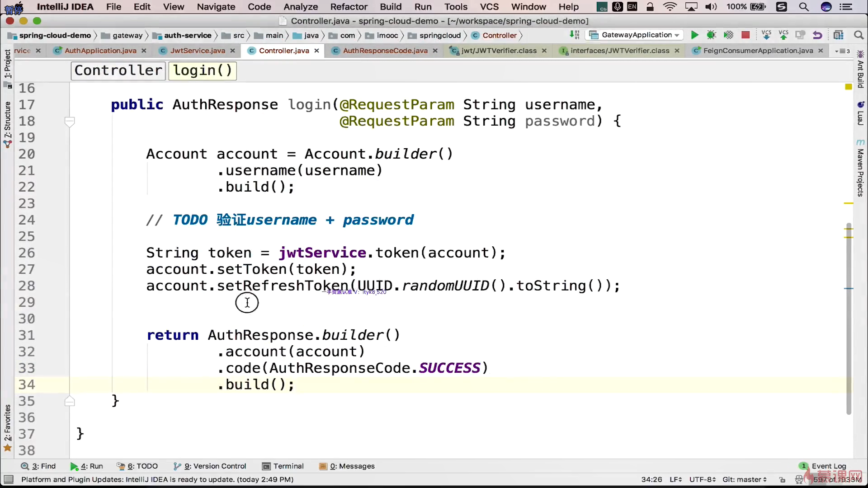Viewport: 868px width, 488px height.
Task: Open the Event Log
Action: coord(828,466)
